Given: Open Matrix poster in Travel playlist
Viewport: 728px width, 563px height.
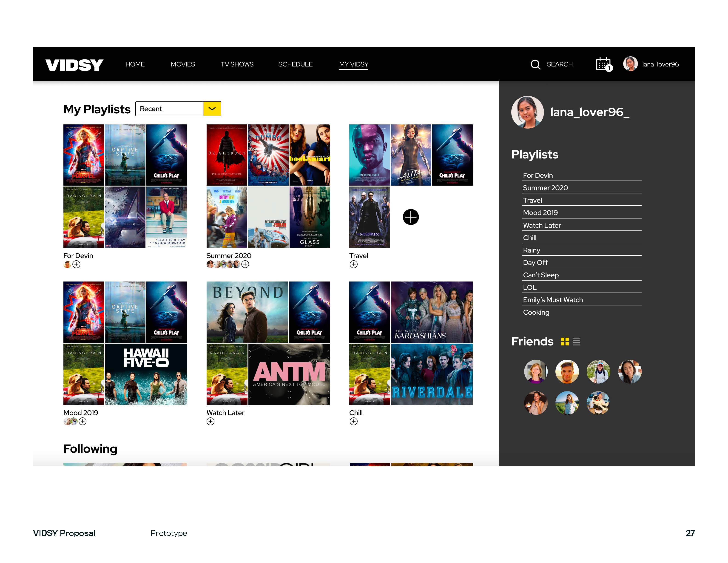Looking at the screenshot, I should [x=369, y=217].
